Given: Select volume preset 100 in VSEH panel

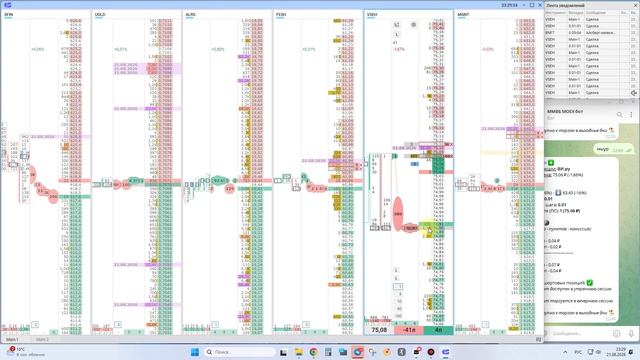Looking at the screenshot, I should [x=398, y=316].
